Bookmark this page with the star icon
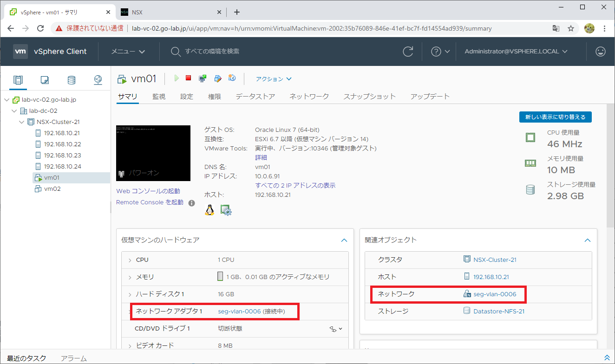The image size is (615, 364). point(571,28)
